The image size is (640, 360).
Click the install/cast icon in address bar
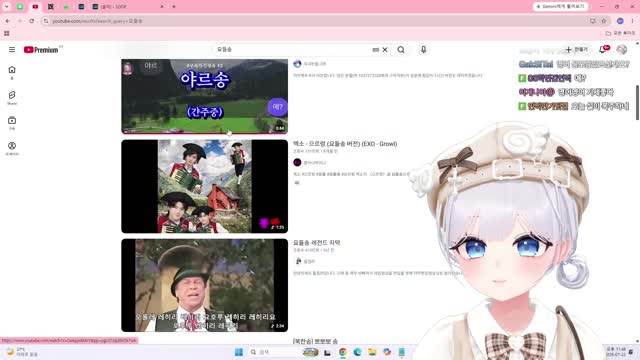pyautogui.click(x=593, y=21)
